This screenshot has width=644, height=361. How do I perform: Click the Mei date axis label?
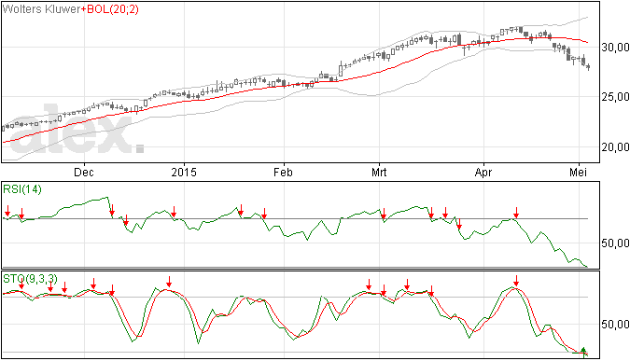tap(579, 172)
